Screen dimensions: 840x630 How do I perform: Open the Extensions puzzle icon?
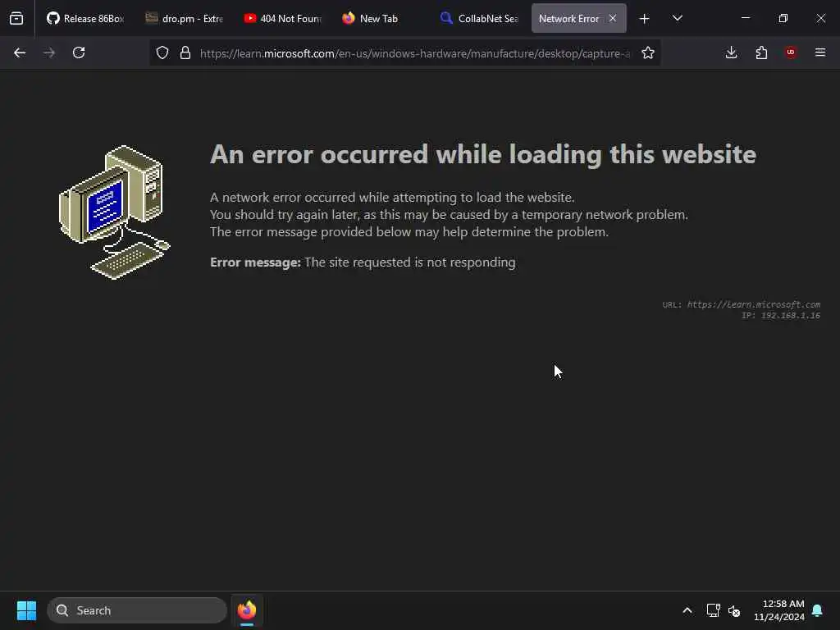[761, 52]
